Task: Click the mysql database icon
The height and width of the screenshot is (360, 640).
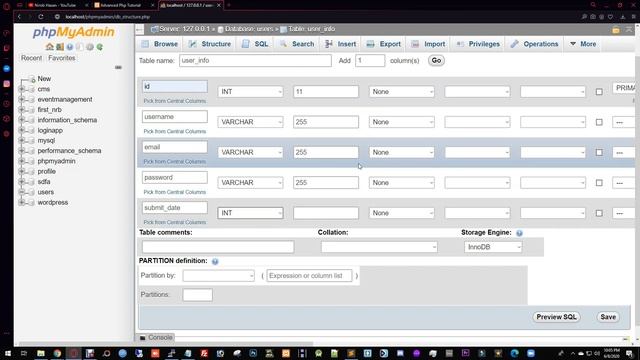Action: point(31,140)
